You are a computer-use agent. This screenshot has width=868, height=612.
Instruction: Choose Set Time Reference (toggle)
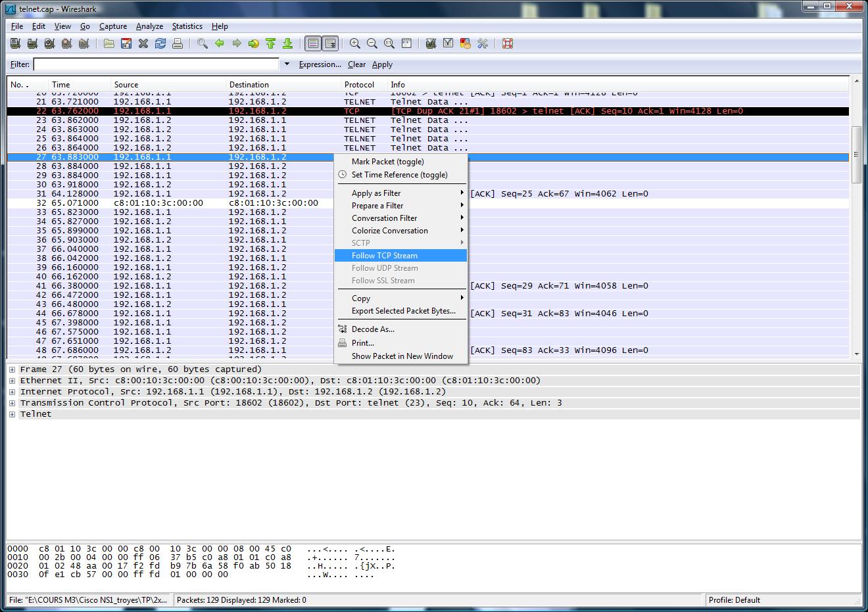coord(400,175)
